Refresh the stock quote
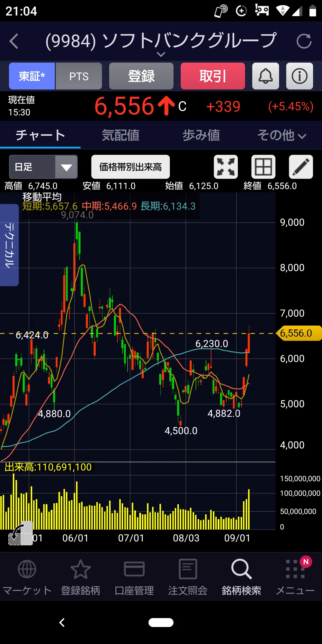322x644 pixels. pos(304,41)
